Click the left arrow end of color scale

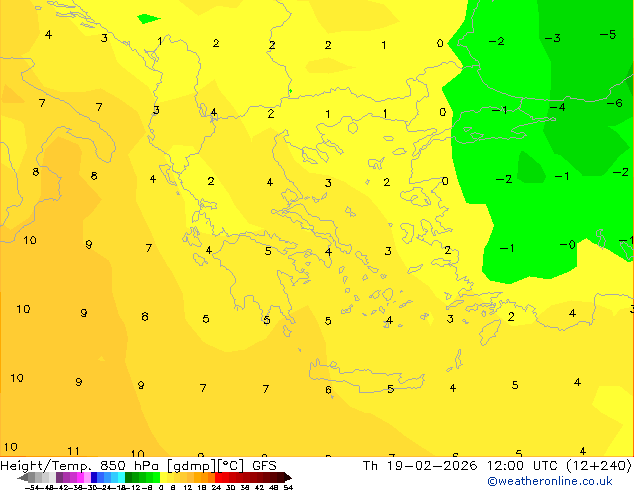[22, 478]
